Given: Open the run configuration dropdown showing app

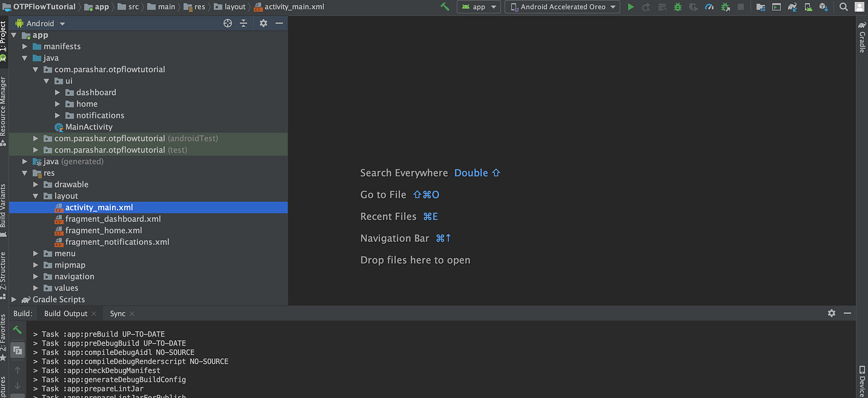Looking at the screenshot, I should tap(479, 7).
